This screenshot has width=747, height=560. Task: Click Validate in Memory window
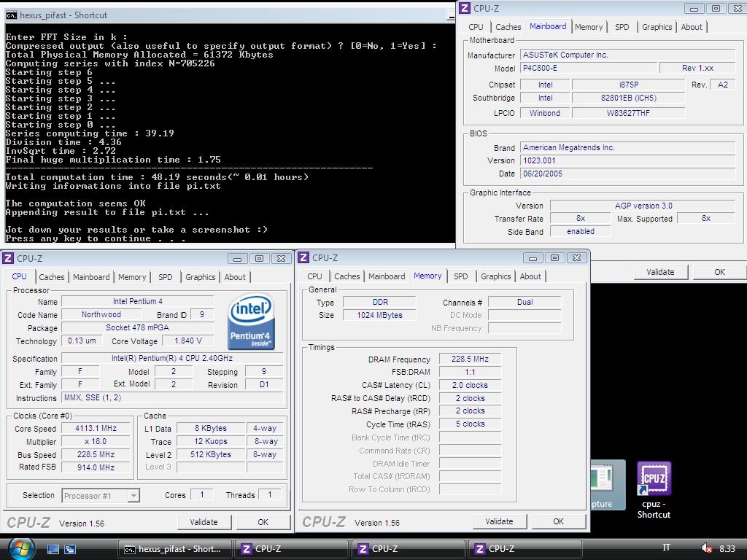point(499,521)
